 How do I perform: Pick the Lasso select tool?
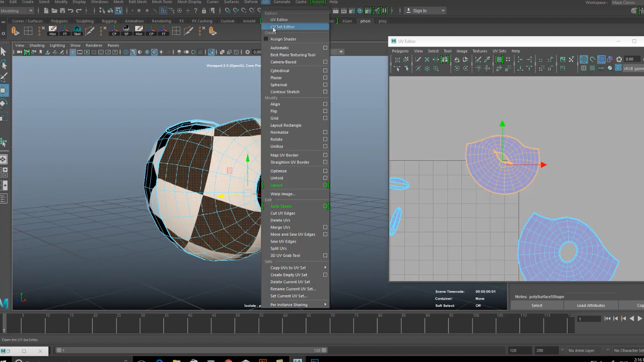pyautogui.click(x=3, y=65)
